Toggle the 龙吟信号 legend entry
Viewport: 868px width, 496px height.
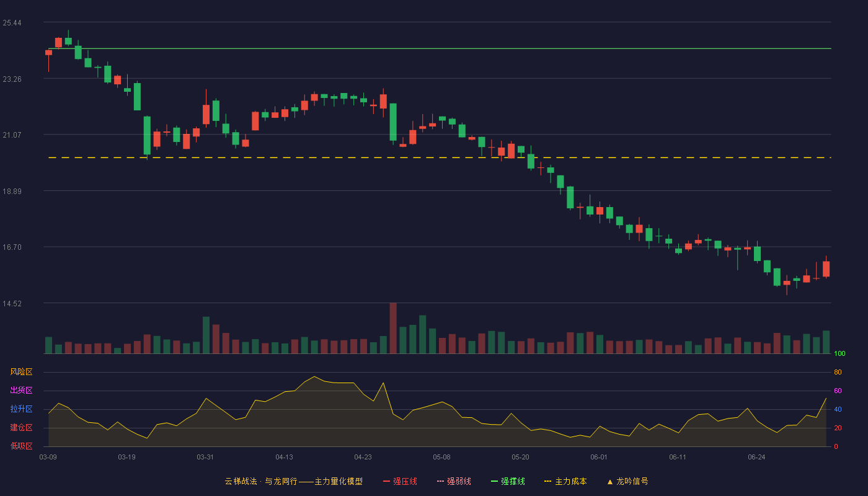(627, 481)
